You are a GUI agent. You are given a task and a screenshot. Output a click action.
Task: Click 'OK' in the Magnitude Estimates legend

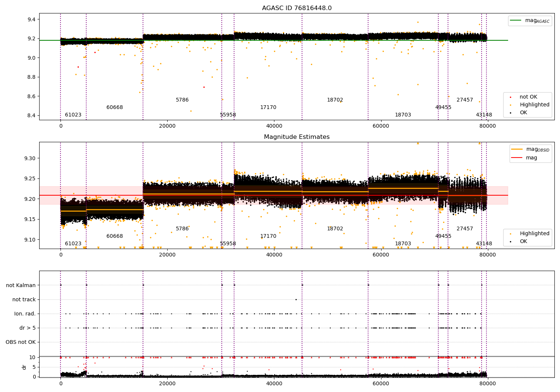click(x=523, y=242)
